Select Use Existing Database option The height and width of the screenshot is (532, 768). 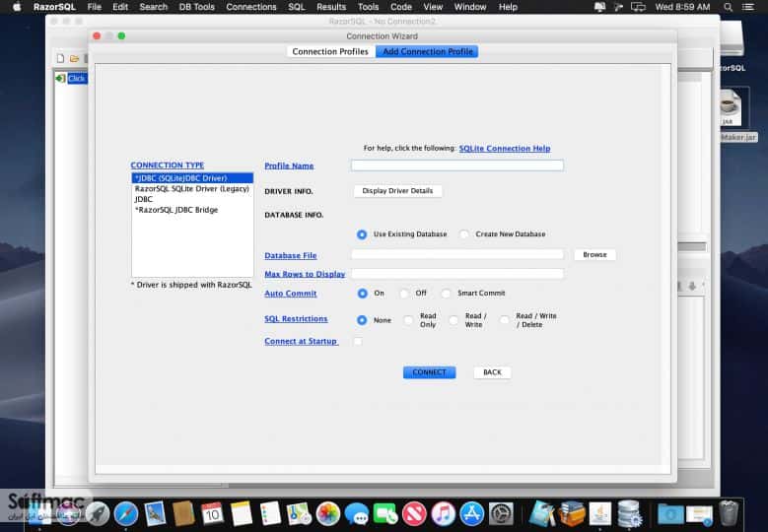click(x=362, y=234)
